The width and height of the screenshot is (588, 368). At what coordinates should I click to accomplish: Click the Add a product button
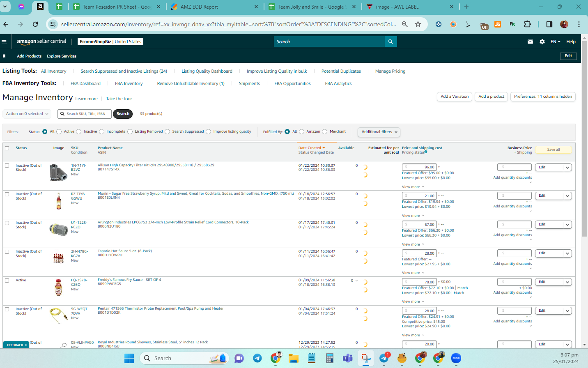click(491, 97)
